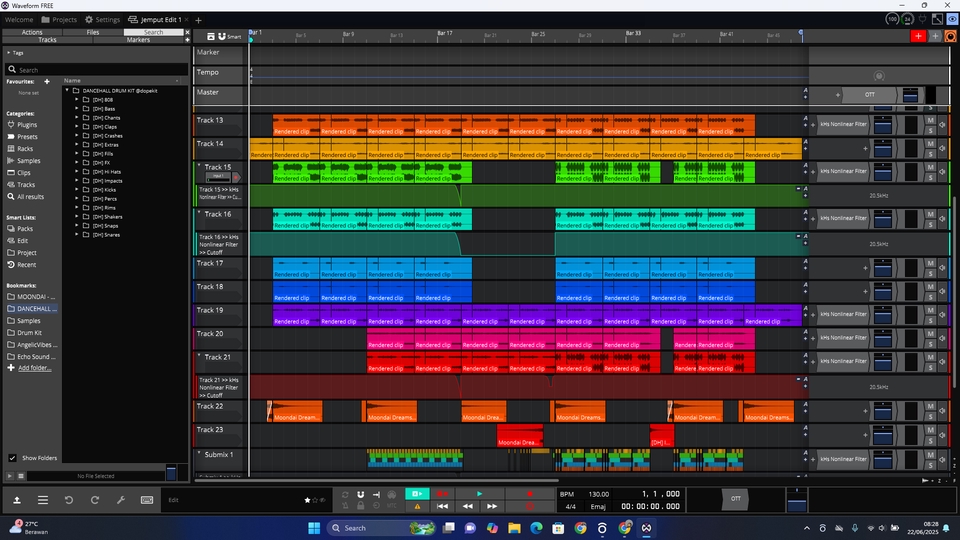
Task: Open the wrench tools icon
Action: pyautogui.click(x=121, y=500)
